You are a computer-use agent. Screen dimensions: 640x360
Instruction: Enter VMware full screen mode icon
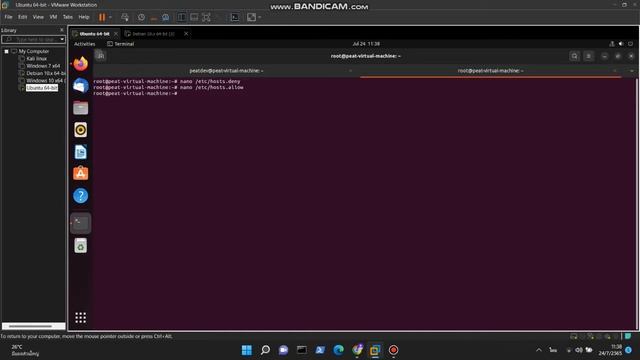(207, 17)
